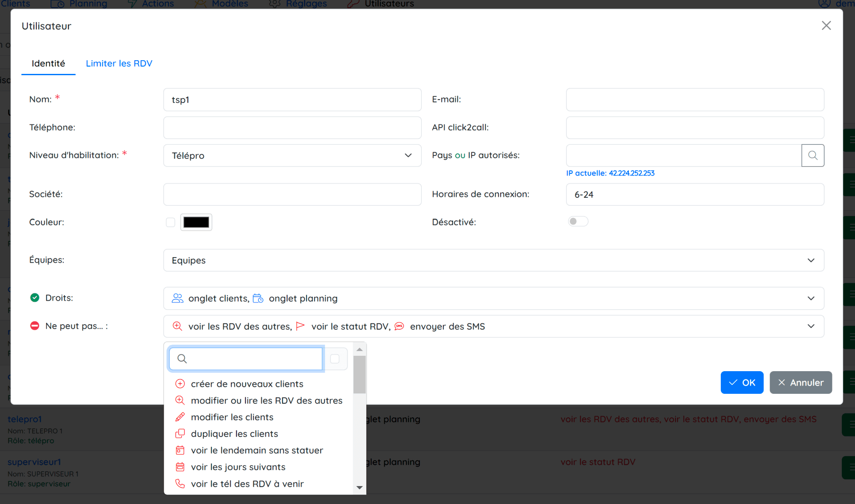The height and width of the screenshot is (504, 855).
Task: Click the copy icon for dupliquer les clients
Action: [180, 434]
